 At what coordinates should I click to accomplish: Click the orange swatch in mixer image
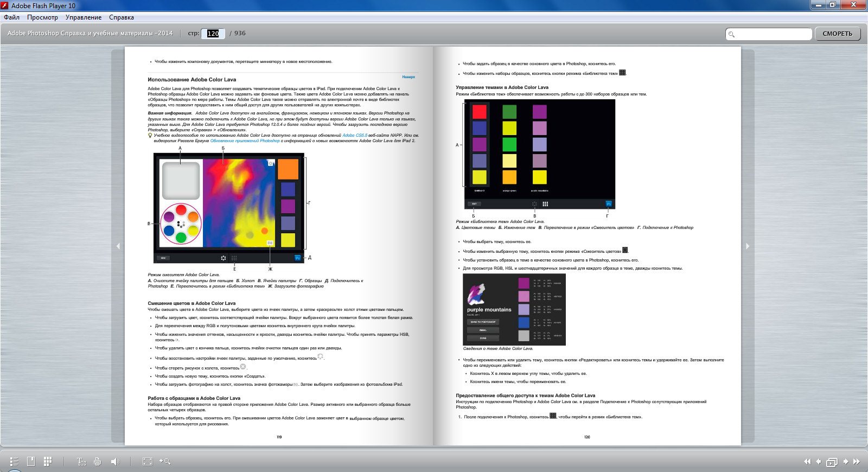tap(288, 169)
